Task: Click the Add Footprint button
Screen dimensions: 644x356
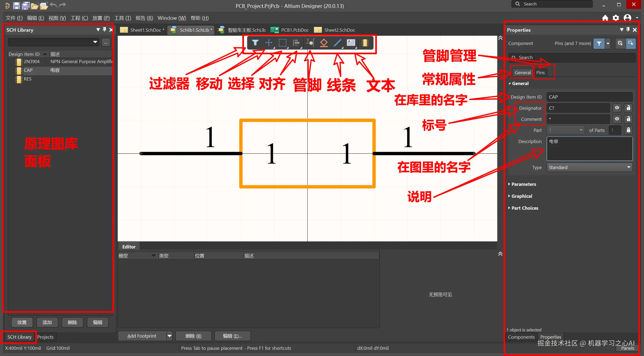Action: click(x=142, y=336)
